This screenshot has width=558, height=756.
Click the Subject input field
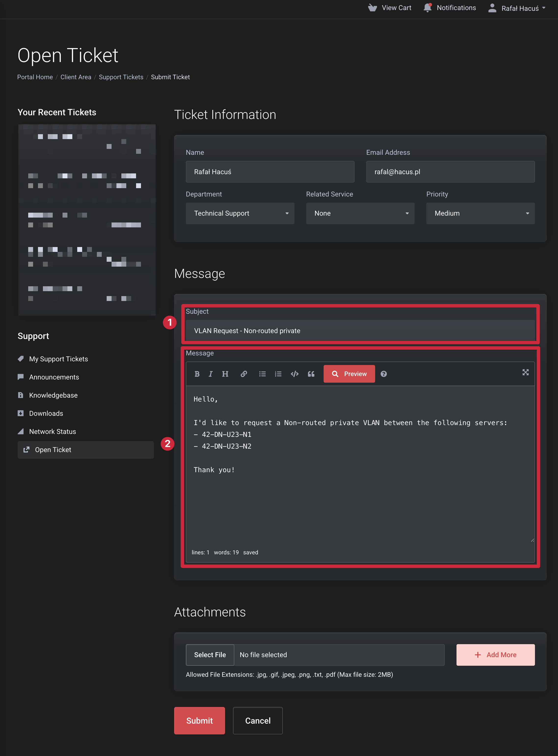[x=360, y=330]
